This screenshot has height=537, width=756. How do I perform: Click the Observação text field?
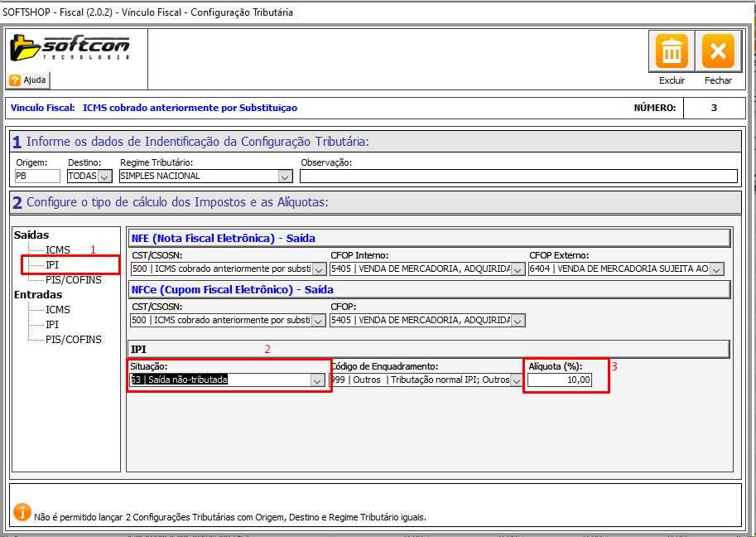(518, 176)
